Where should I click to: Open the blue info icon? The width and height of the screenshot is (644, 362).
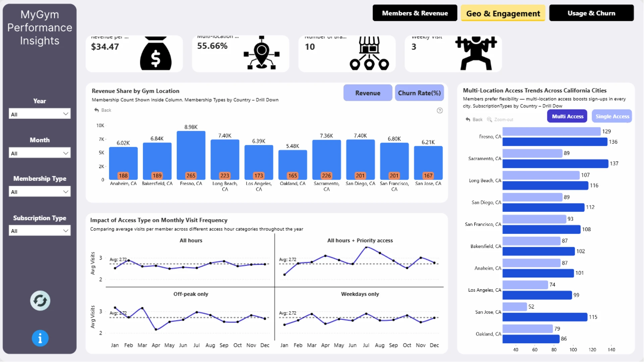point(40,338)
